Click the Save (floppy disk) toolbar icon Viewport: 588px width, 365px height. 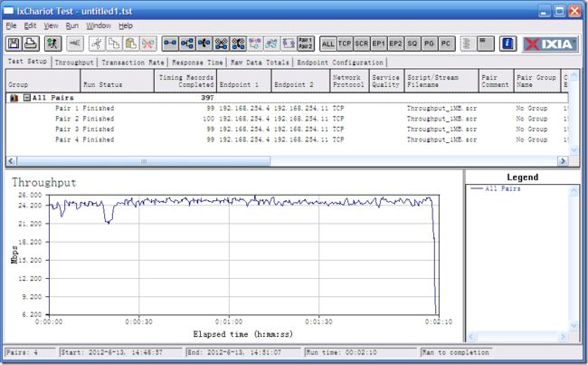[x=14, y=43]
